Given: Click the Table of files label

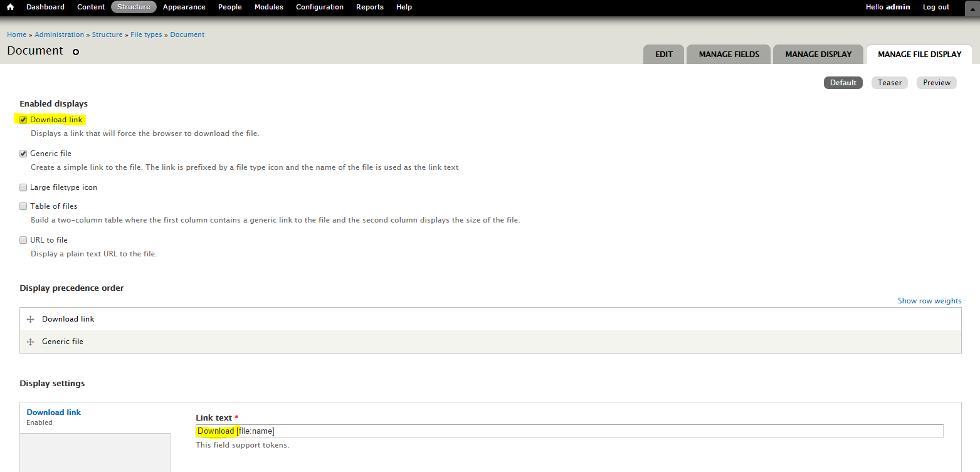Looking at the screenshot, I should tap(54, 206).
